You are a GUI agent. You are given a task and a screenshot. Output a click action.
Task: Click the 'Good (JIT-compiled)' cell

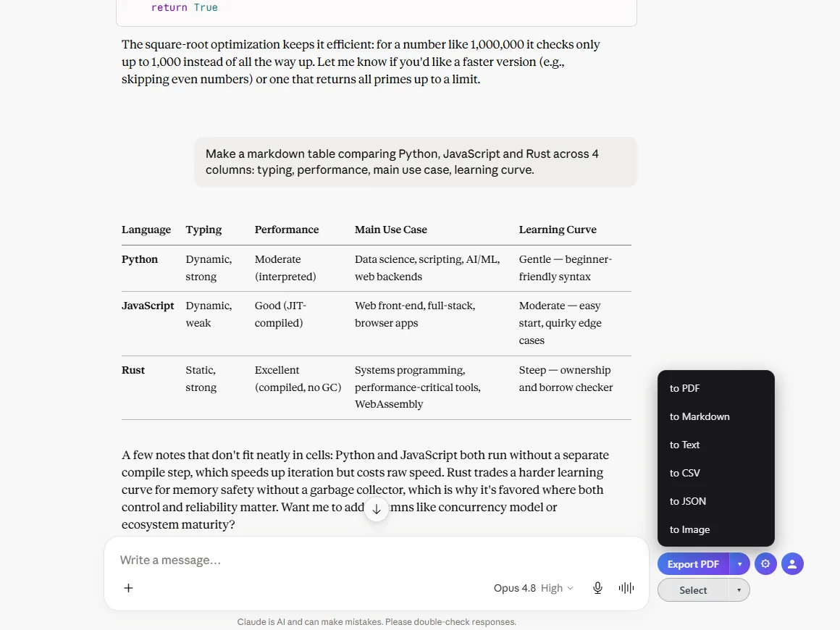280,314
